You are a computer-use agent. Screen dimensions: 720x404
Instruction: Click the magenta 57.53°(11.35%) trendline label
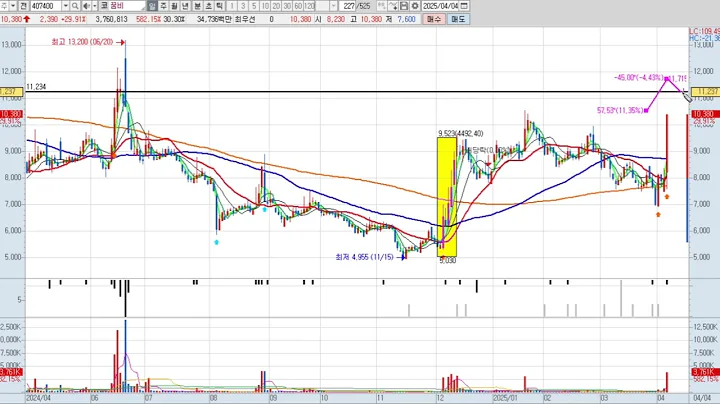pyautogui.click(x=620, y=111)
